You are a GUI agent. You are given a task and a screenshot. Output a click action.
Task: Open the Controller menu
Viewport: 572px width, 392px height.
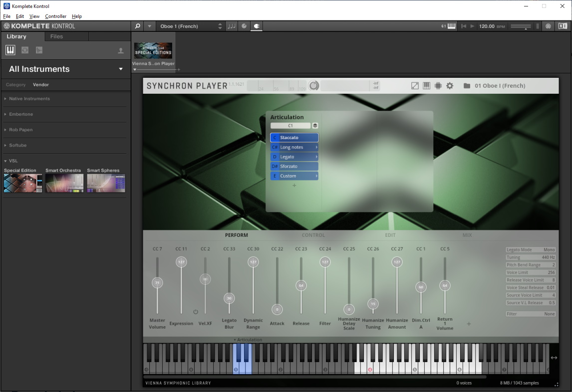coord(56,16)
